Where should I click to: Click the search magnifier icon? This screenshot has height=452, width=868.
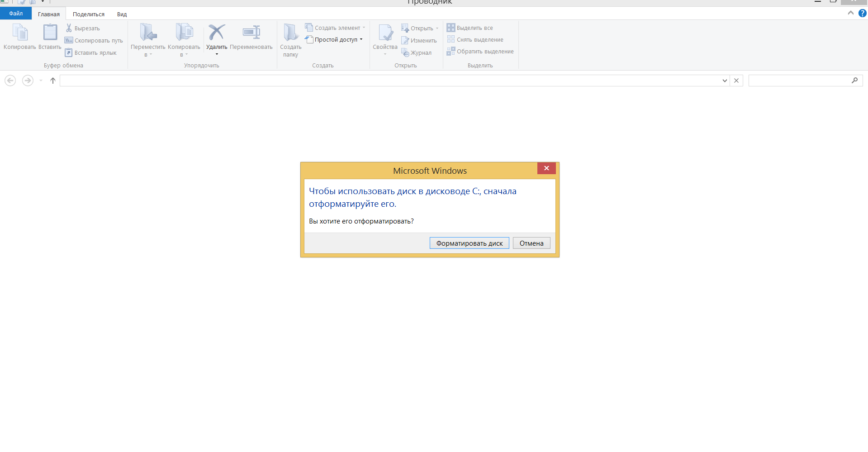854,81
